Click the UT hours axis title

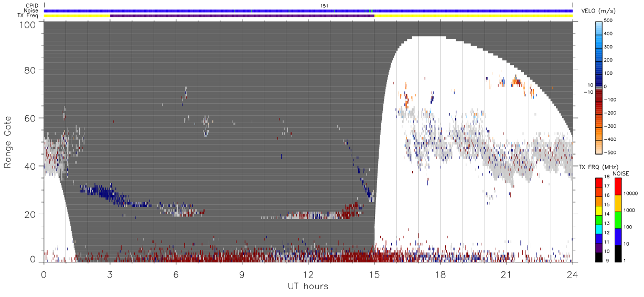(x=307, y=287)
